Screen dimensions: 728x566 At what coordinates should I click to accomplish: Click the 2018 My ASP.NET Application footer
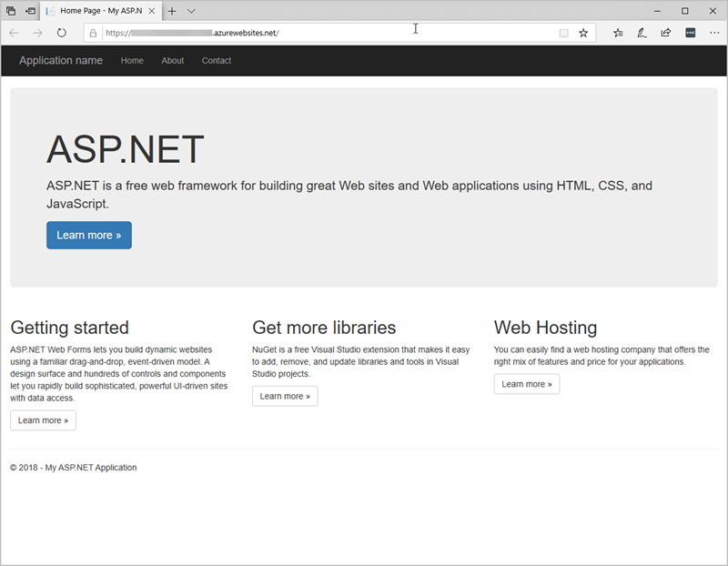tap(74, 468)
